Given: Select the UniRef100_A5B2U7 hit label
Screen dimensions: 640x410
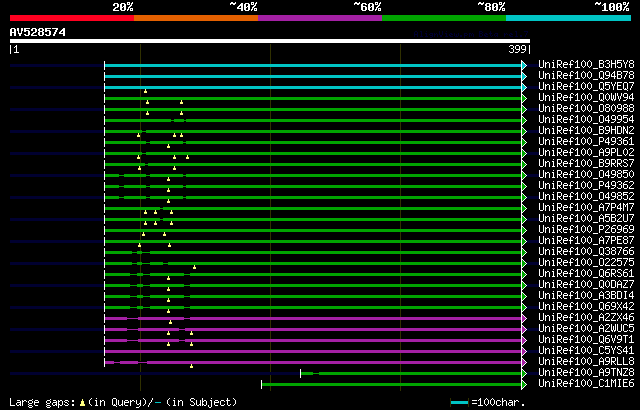Looking at the screenshot, I should [x=586, y=219].
